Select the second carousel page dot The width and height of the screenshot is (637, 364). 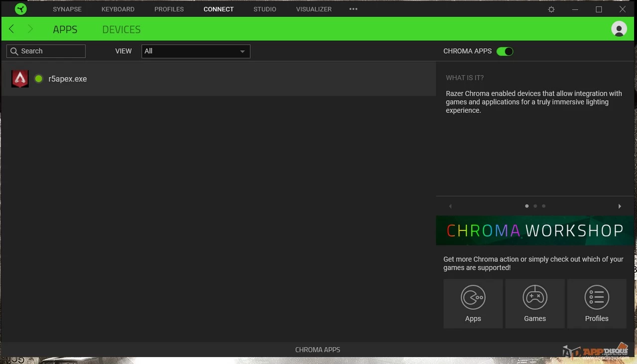535,206
